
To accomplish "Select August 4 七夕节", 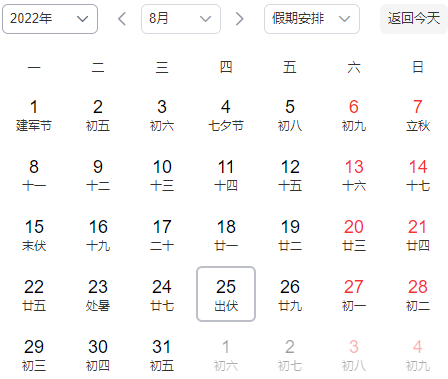I will click(x=226, y=116).
